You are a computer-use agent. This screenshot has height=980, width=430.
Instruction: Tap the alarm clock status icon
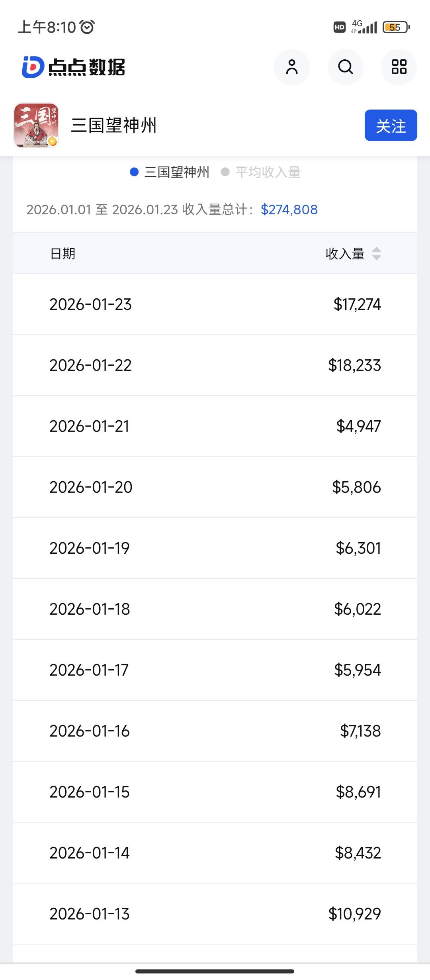tap(87, 27)
